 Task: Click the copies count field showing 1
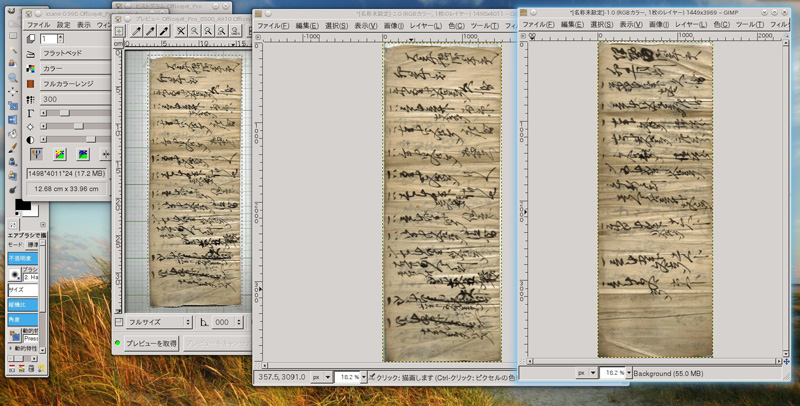[x=48, y=39]
